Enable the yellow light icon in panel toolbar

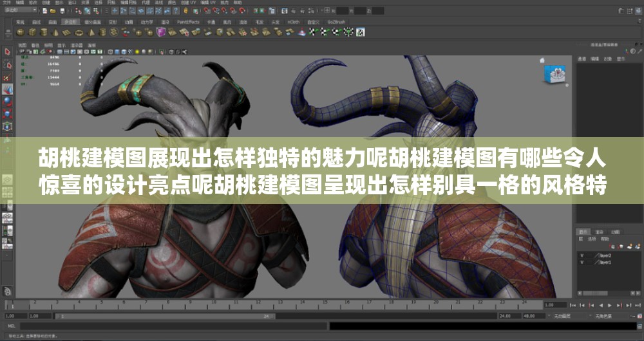[137, 51]
